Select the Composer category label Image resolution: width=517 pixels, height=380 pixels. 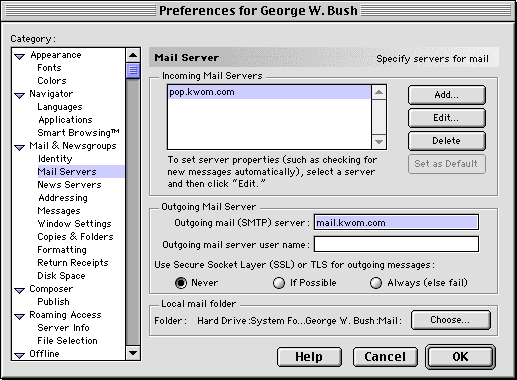(51, 289)
